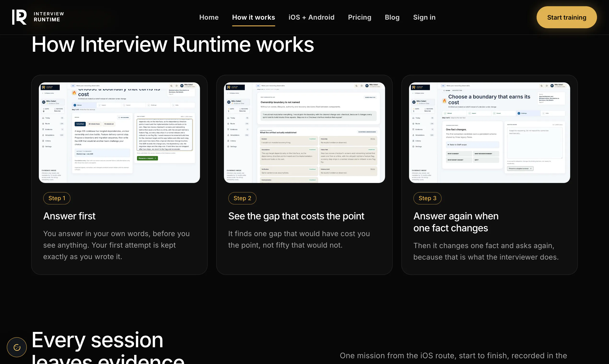Open the iOS + Android page
The width and height of the screenshot is (609, 364).
tap(311, 17)
